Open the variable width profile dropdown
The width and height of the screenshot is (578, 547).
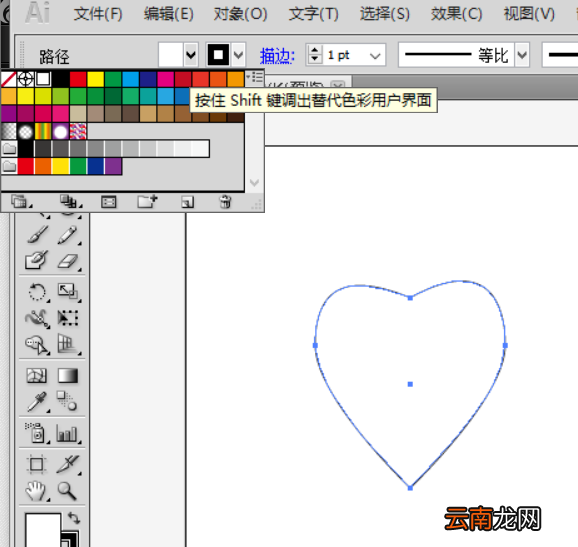click(522, 55)
